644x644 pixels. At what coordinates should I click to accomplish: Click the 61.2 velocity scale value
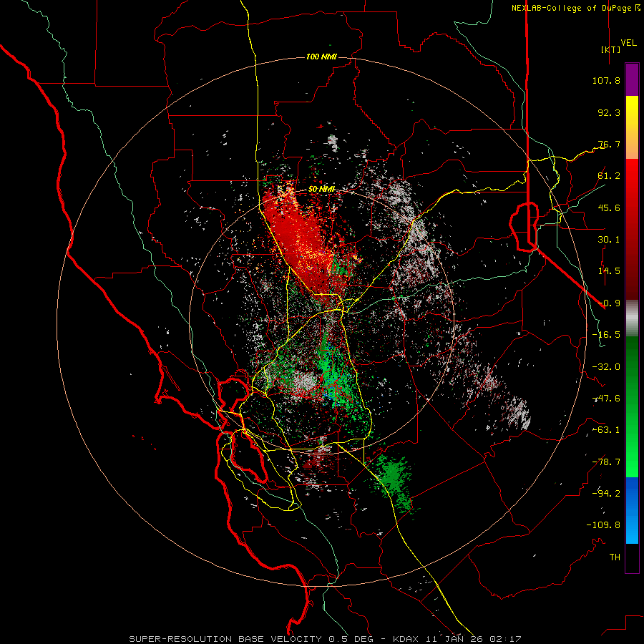click(x=609, y=176)
